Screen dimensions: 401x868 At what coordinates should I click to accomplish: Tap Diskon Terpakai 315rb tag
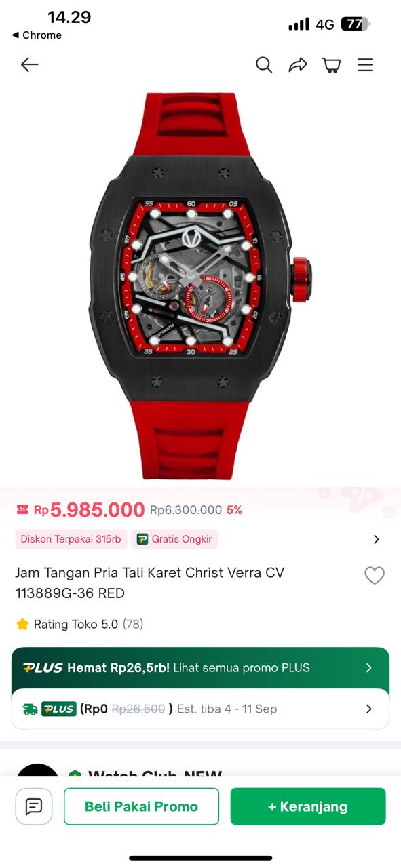click(x=71, y=539)
